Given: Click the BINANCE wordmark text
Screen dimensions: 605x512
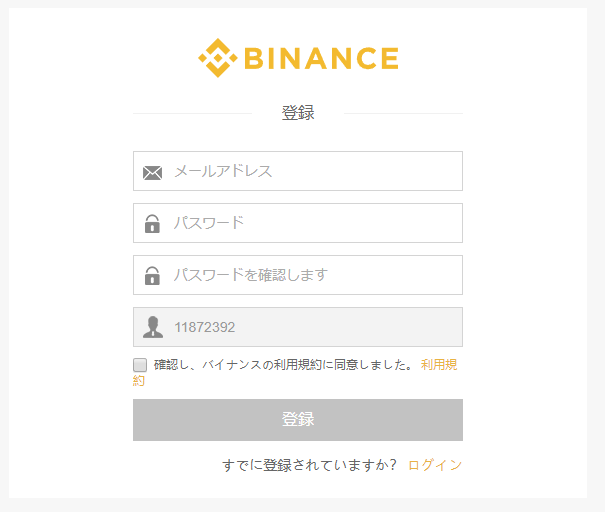Looking at the screenshot, I should tap(320, 58).
